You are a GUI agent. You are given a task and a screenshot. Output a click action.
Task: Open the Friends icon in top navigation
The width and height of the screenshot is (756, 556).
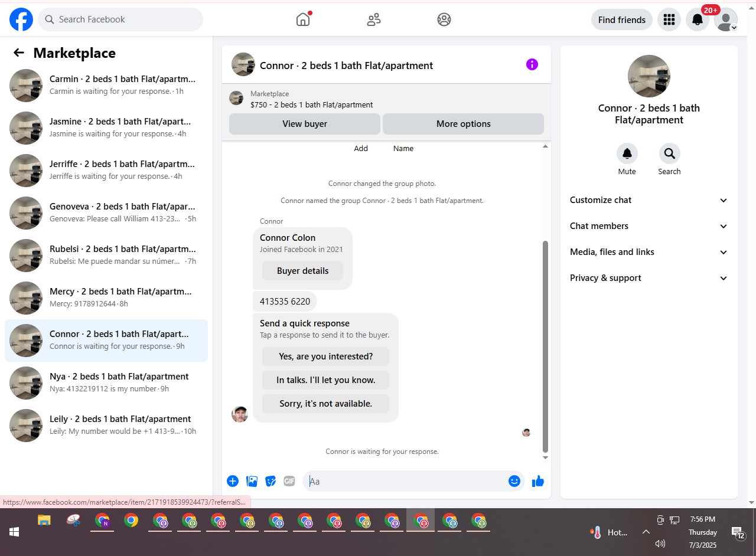point(374,19)
